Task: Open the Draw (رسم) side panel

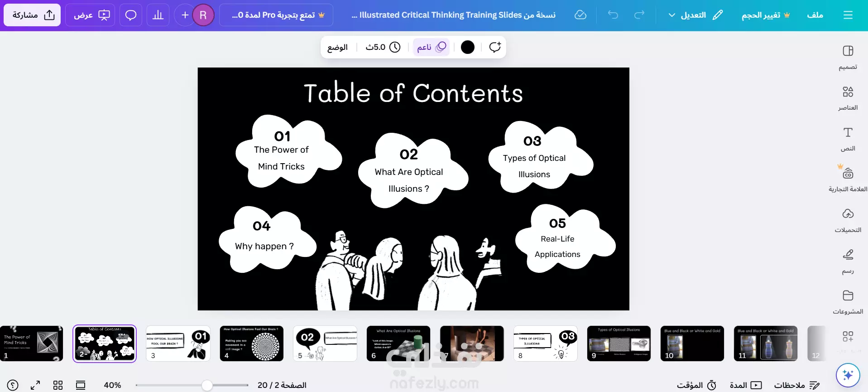Action: pyautogui.click(x=848, y=261)
